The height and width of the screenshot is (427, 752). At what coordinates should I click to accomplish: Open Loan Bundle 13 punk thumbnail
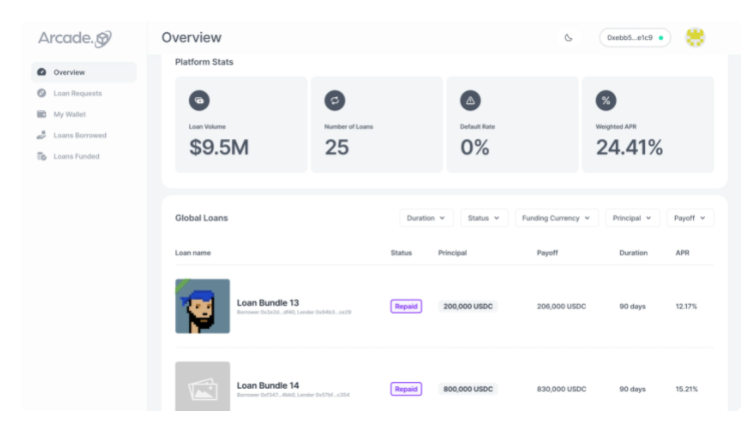(202, 306)
